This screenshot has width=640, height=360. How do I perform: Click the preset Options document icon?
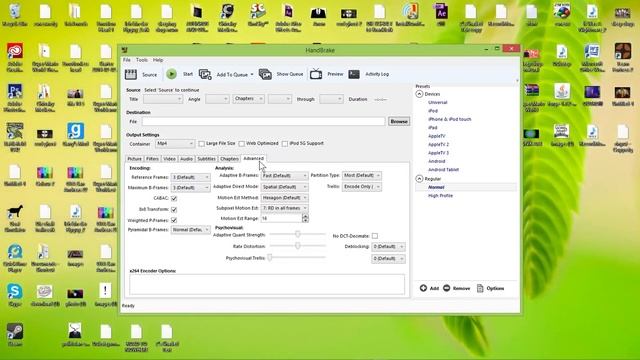click(x=480, y=288)
